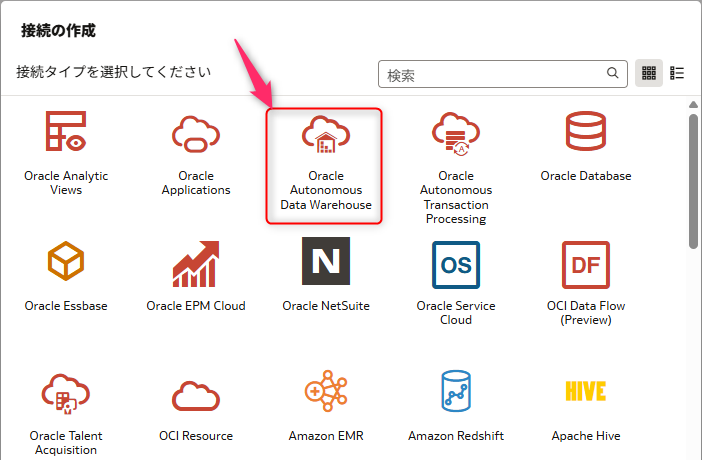Click the Oracle Analytic Views label
The image size is (702, 460).
click(66, 183)
